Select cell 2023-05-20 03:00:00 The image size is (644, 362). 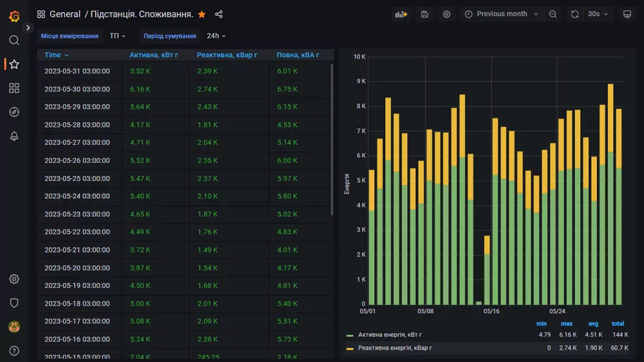(x=77, y=268)
